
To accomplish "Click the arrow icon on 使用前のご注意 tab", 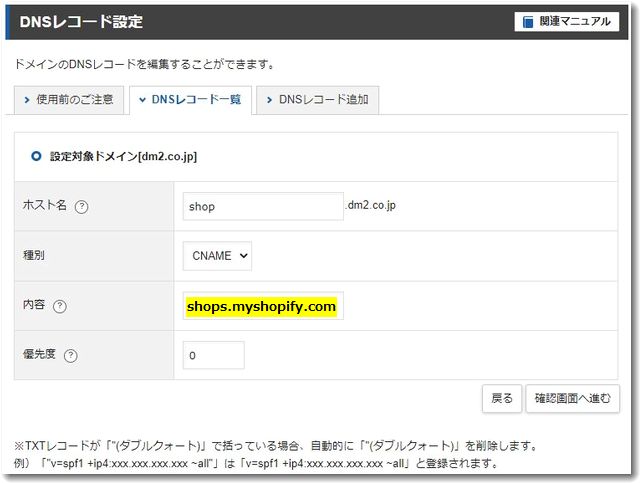I will (x=27, y=100).
